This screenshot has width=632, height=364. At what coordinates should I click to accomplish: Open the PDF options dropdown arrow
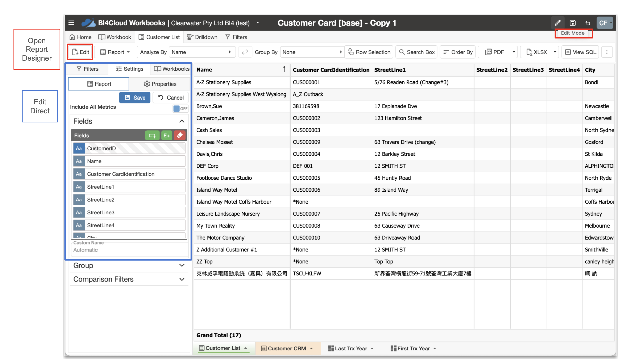coord(514,52)
